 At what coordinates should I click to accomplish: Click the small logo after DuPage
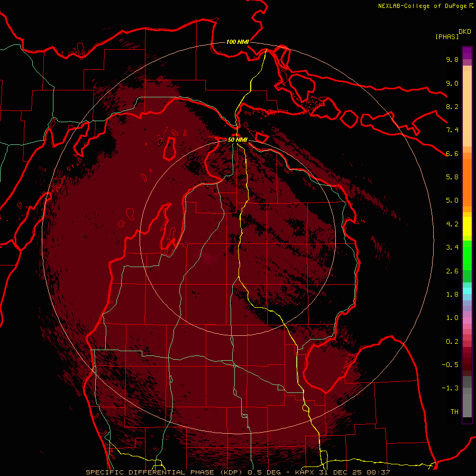(471, 6)
